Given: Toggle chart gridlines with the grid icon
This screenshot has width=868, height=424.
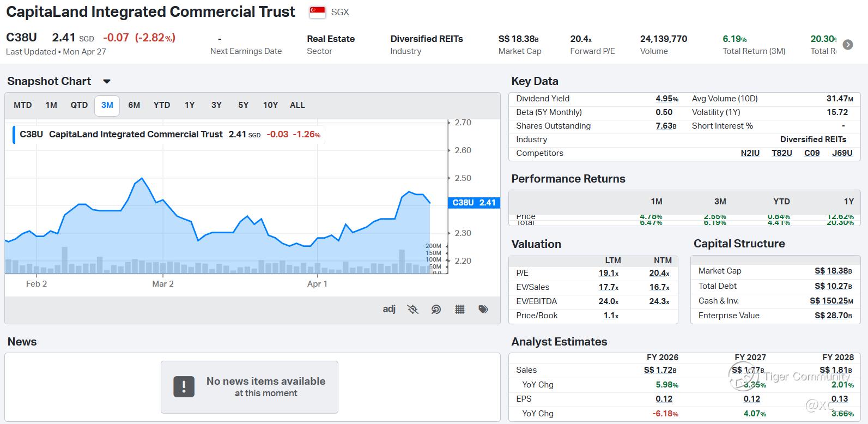Looking at the screenshot, I should pyautogui.click(x=459, y=310).
